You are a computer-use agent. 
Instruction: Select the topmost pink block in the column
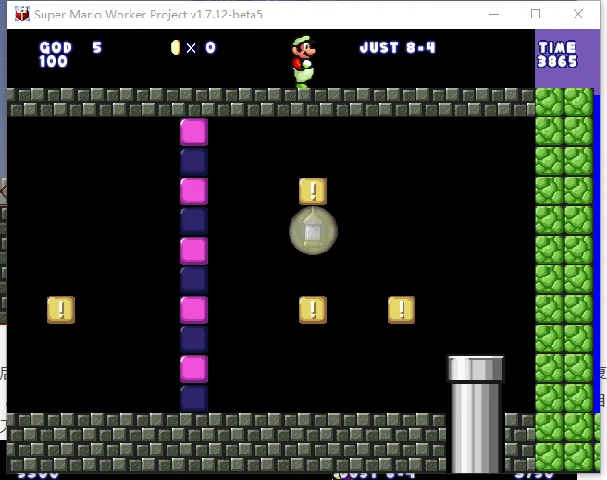[x=194, y=132]
